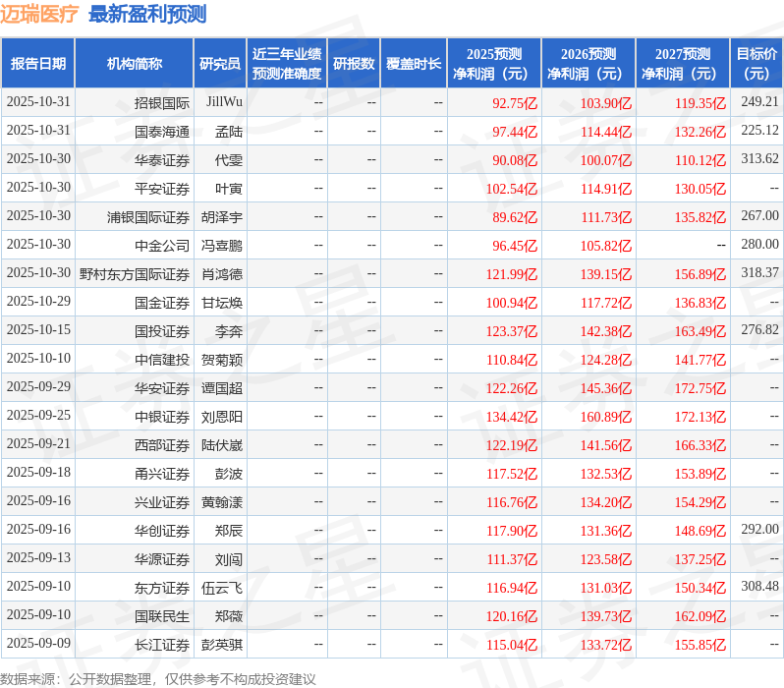Click the 覆盖时长 column header
Screen dimensions: 784x688
click(414, 63)
